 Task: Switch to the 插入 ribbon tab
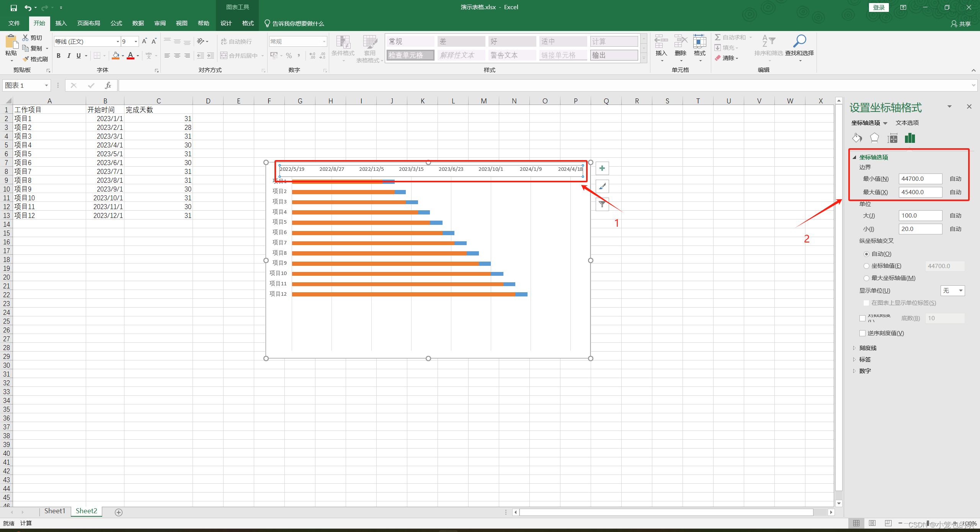(60, 23)
